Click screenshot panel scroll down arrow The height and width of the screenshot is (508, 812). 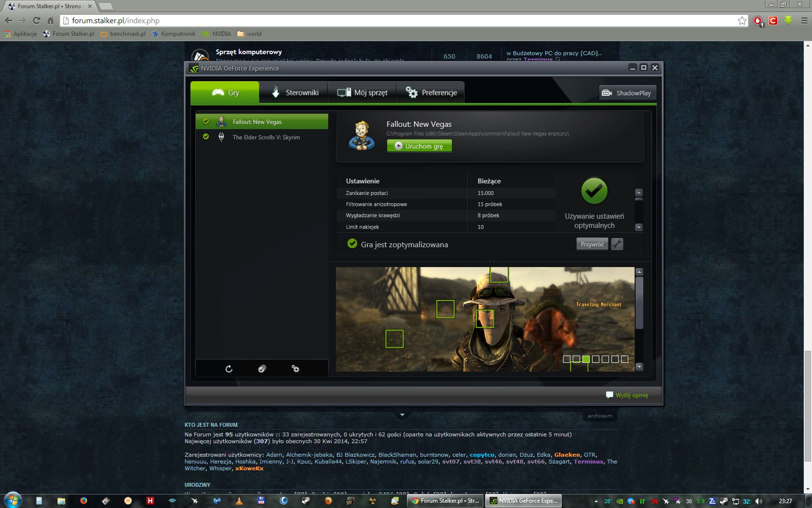pos(639,367)
